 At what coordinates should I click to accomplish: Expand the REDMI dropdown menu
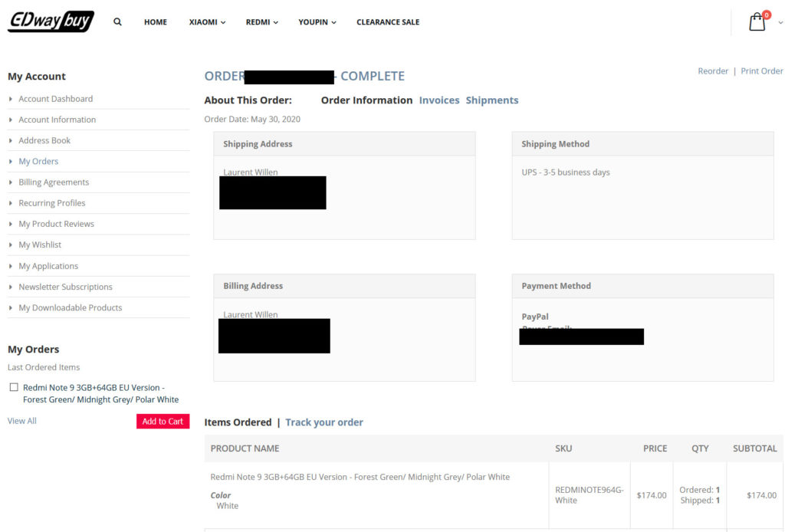pyautogui.click(x=261, y=22)
